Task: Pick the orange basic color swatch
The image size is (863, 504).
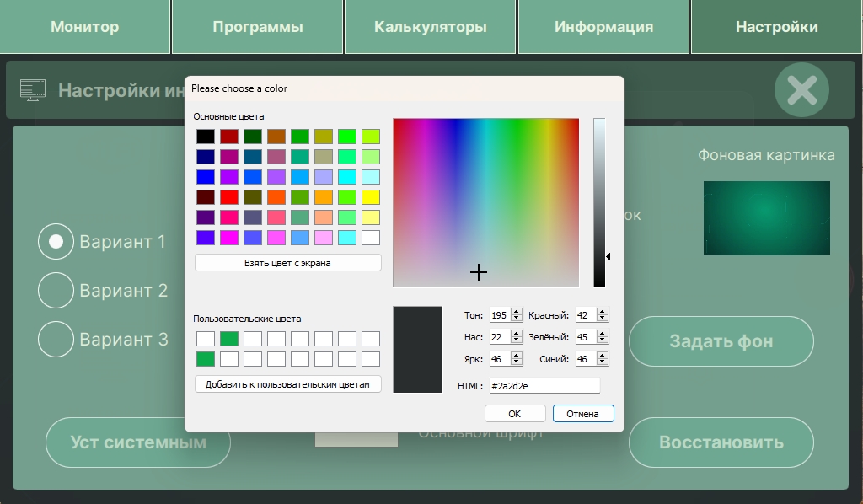Action: click(x=323, y=197)
